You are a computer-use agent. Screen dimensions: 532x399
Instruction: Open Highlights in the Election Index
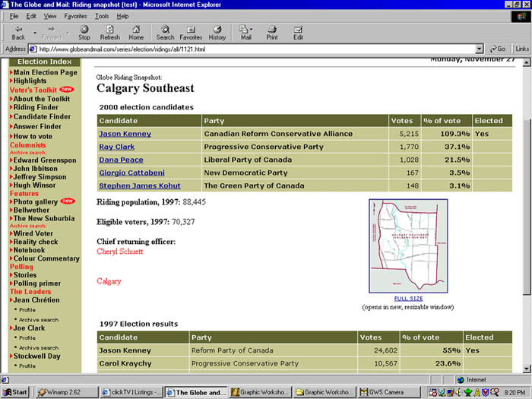coord(30,81)
